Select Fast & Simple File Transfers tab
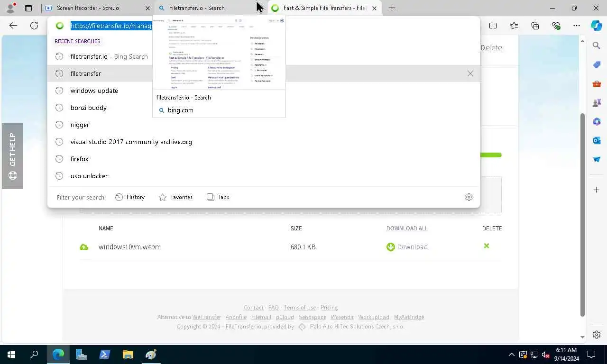This screenshot has width=607, height=364. [x=324, y=8]
